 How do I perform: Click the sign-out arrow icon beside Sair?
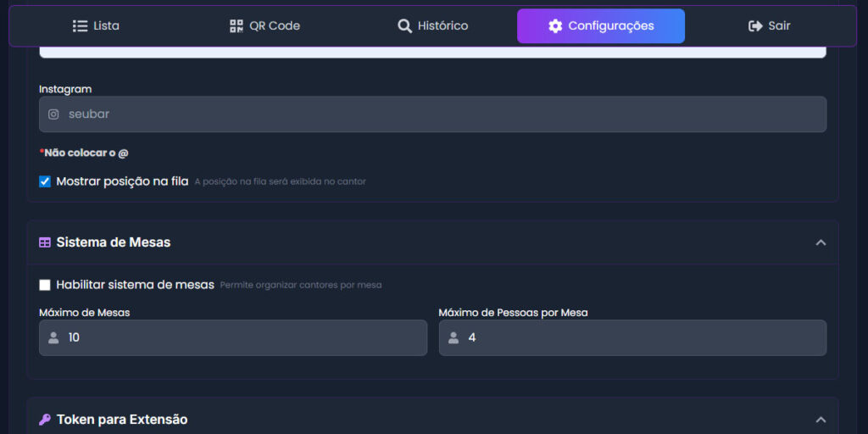[755, 26]
